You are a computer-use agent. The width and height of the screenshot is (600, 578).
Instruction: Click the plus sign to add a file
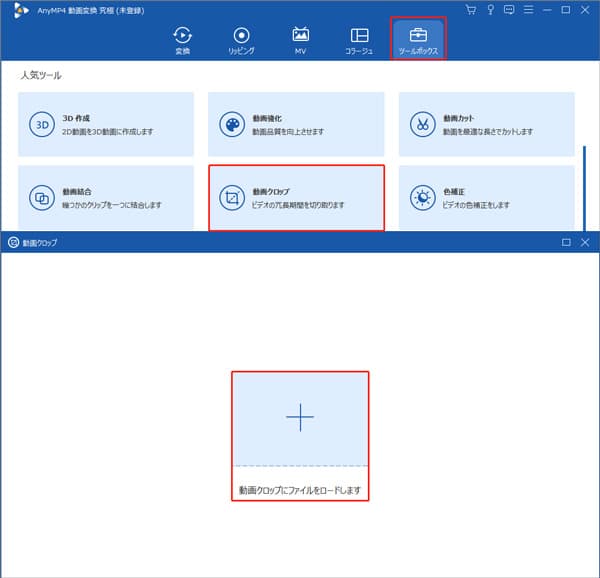click(300, 419)
